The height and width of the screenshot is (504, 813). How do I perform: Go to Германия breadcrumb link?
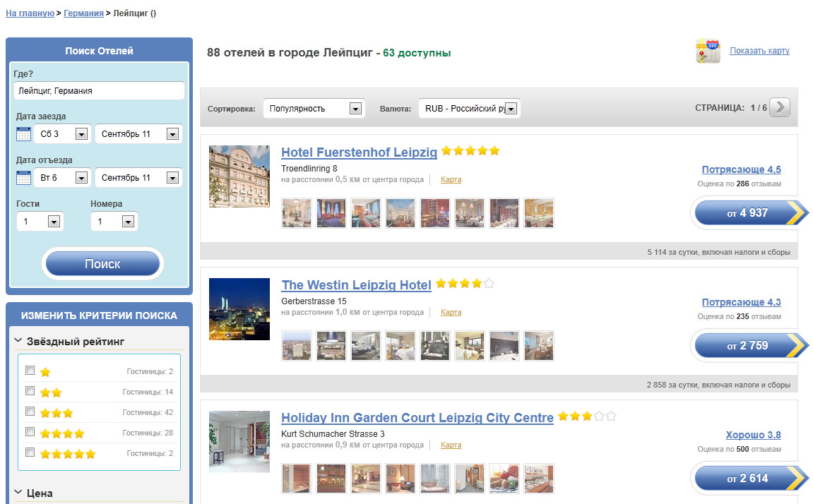click(83, 13)
